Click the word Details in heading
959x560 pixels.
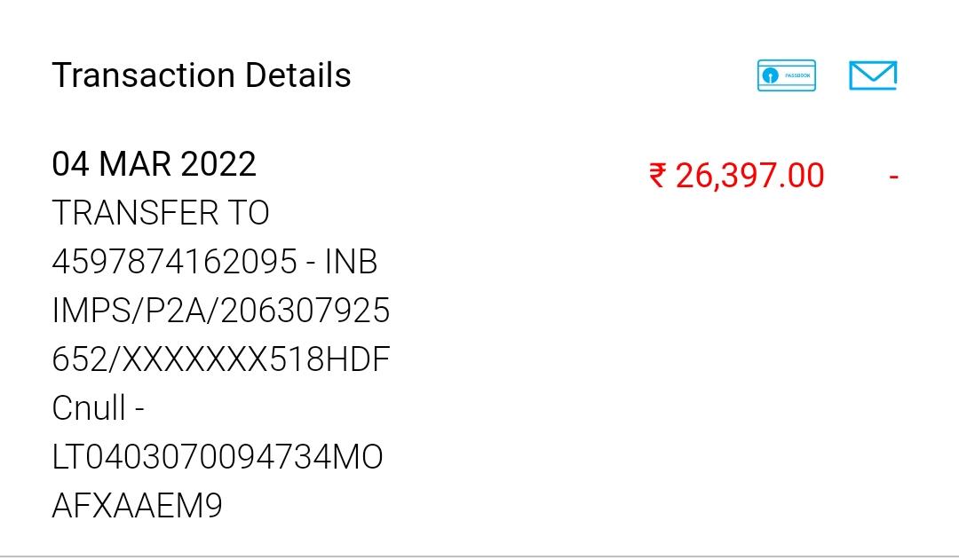click(x=298, y=75)
